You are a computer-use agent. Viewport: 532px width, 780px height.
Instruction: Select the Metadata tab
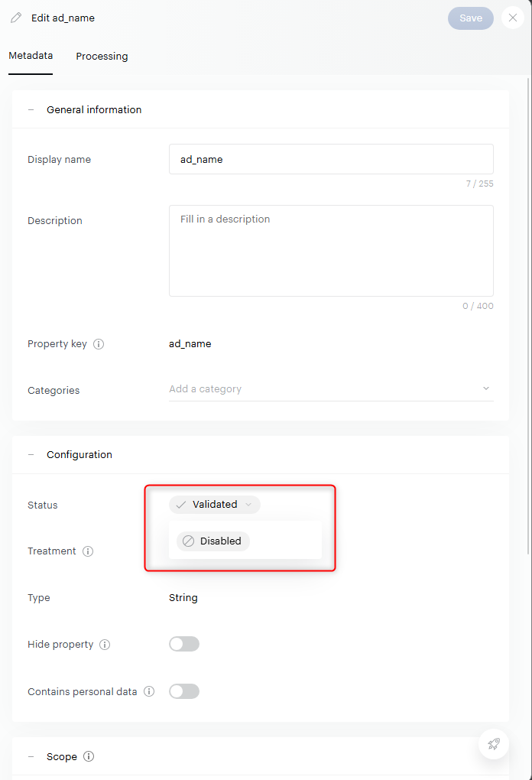pos(31,56)
